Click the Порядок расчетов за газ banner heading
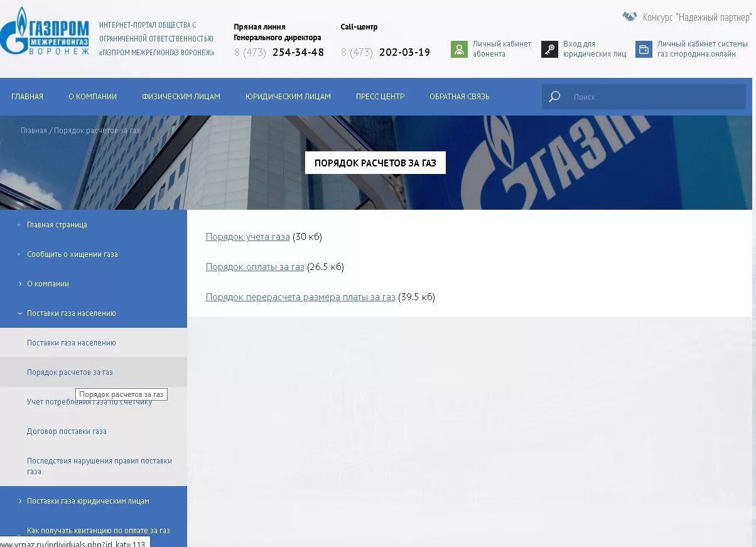 [x=375, y=163]
